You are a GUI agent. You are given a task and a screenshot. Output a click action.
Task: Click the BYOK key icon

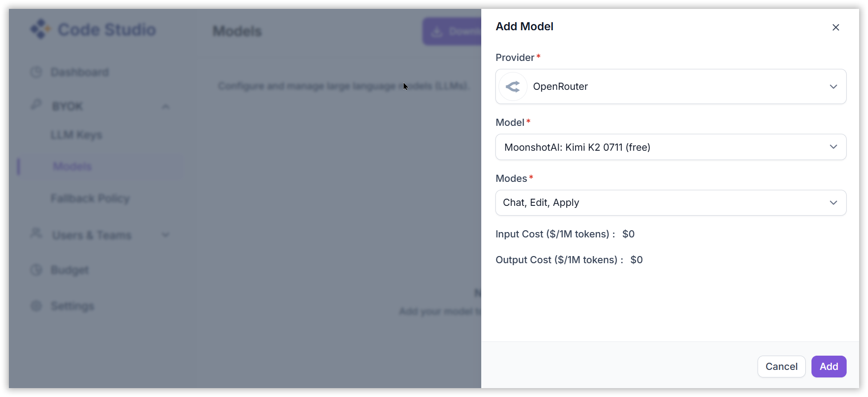pyautogui.click(x=36, y=105)
